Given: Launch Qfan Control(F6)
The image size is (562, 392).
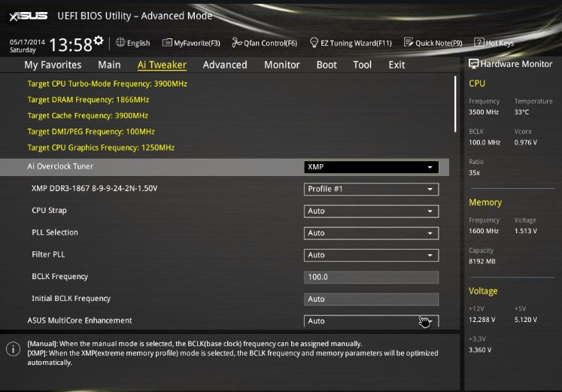Looking at the screenshot, I should 265,43.
